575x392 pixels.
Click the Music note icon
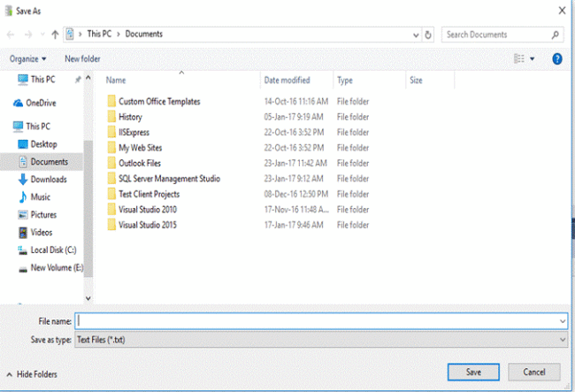pos(23,197)
